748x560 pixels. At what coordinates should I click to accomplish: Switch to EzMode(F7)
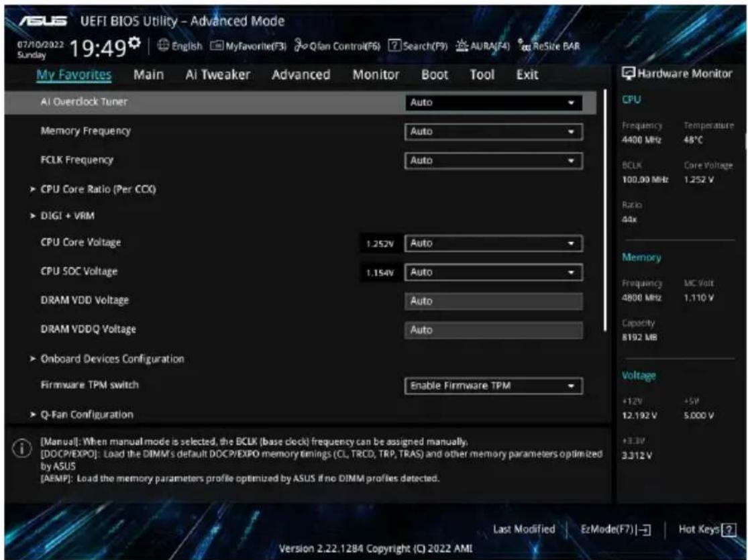[615, 529]
